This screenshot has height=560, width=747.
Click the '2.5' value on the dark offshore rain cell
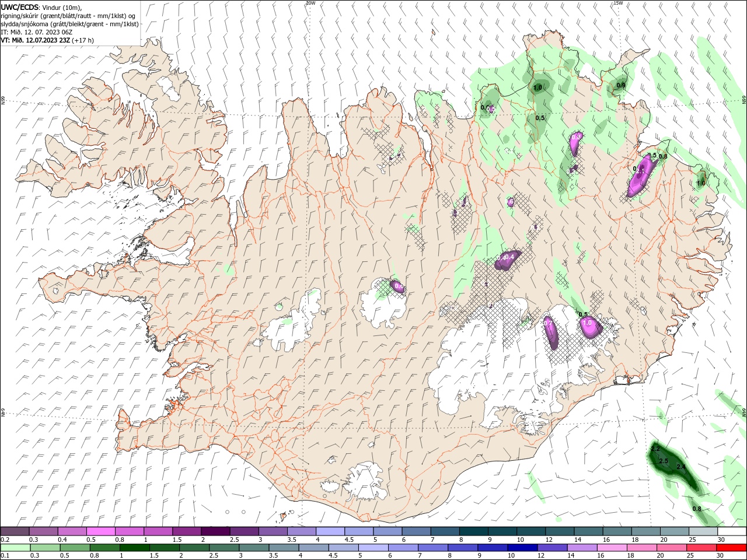click(x=664, y=461)
